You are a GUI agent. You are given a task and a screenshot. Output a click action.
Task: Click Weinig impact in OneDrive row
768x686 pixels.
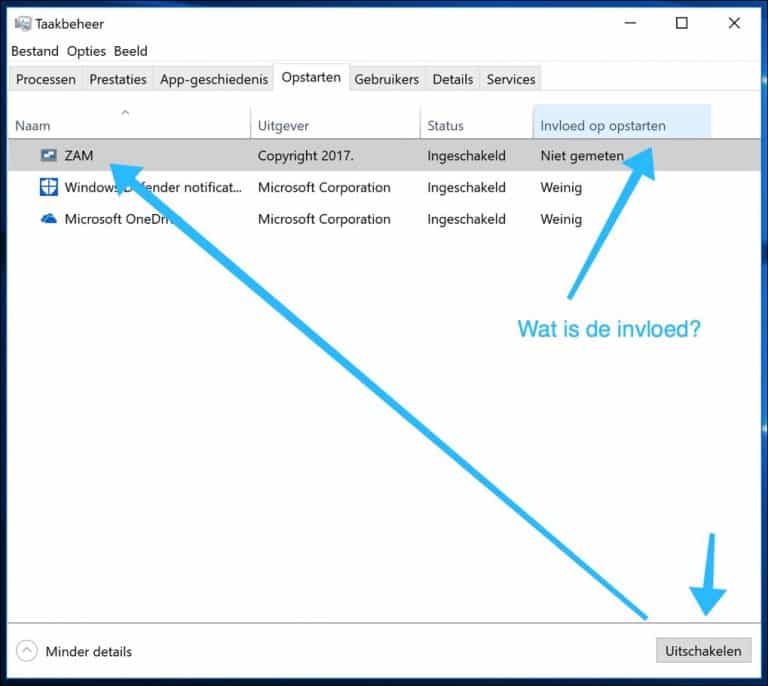click(561, 219)
